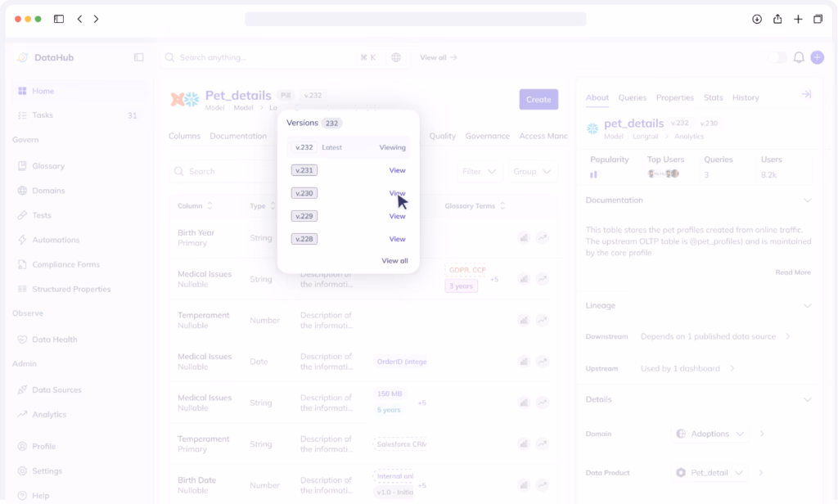Click View for version v.231
The image size is (838, 504).
(397, 170)
